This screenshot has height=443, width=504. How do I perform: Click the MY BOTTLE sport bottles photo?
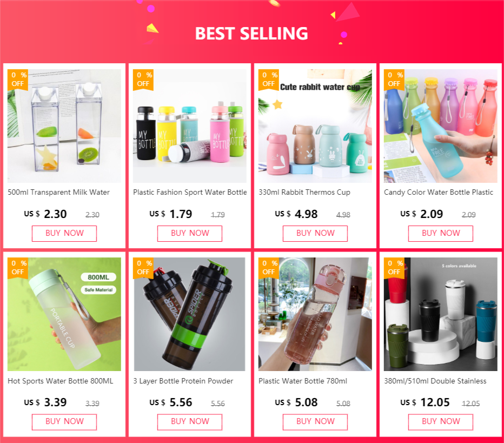[190, 126]
